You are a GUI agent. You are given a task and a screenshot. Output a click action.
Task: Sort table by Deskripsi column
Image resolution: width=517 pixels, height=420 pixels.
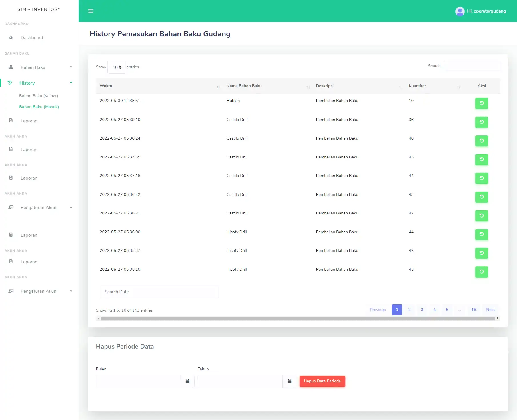[359, 86]
